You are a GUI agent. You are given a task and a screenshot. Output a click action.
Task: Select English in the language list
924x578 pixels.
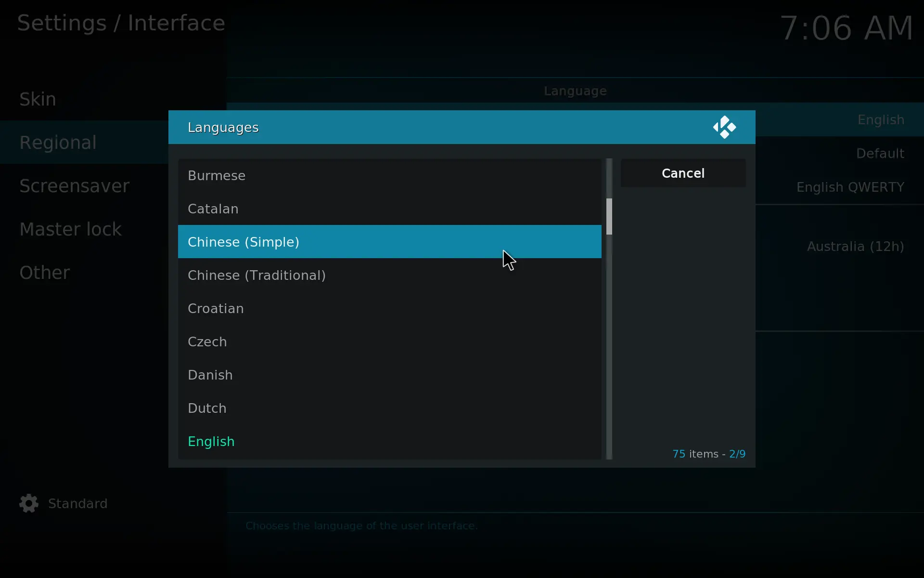click(211, 441)
